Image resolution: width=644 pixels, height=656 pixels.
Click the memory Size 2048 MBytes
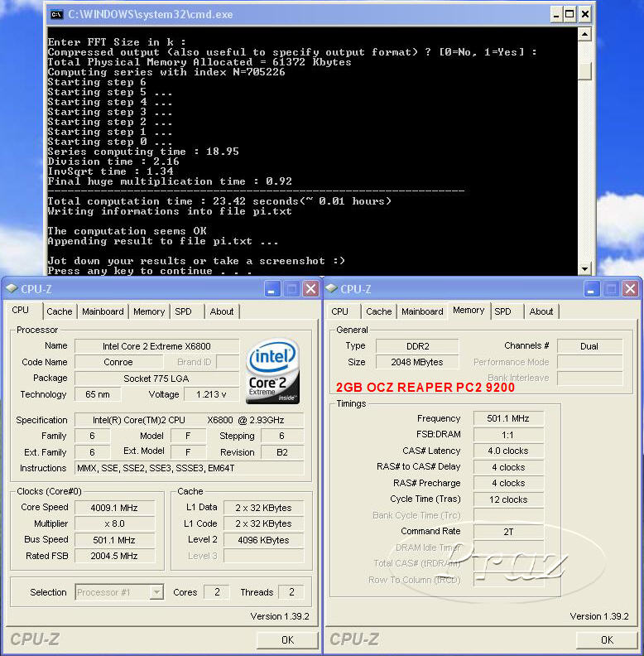[x=417, y=362]
